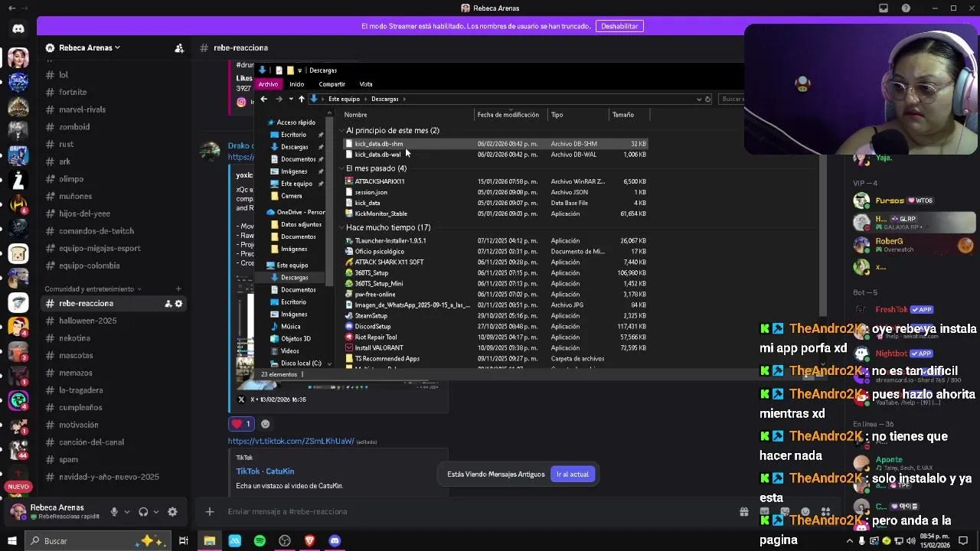Open Spotify from the taskbar
Screen dimensions: 980x551
tap(260, 541)
